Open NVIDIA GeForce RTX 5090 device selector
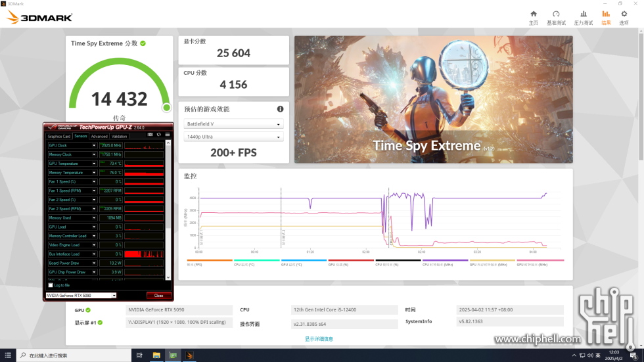The height and width of the screenshot is (362, 644). click(81, 296)
